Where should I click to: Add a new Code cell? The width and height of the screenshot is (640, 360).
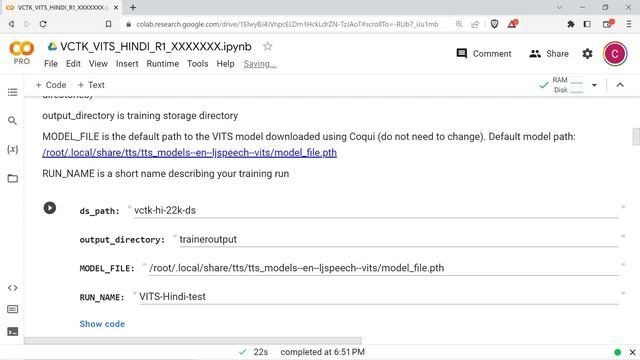pos(51,85)
